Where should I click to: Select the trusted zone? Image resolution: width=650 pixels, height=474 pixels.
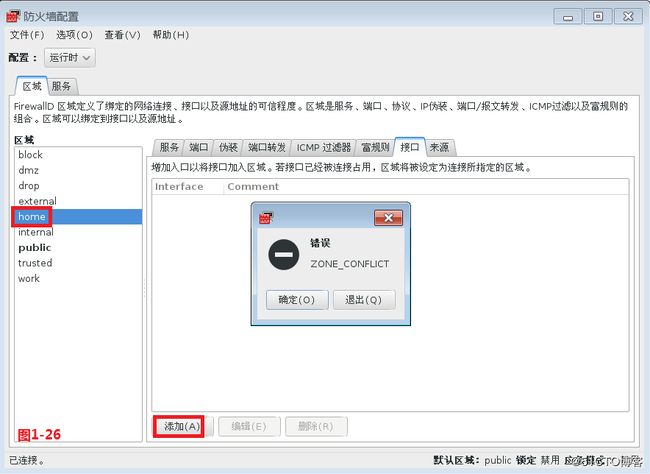(36, 263)
